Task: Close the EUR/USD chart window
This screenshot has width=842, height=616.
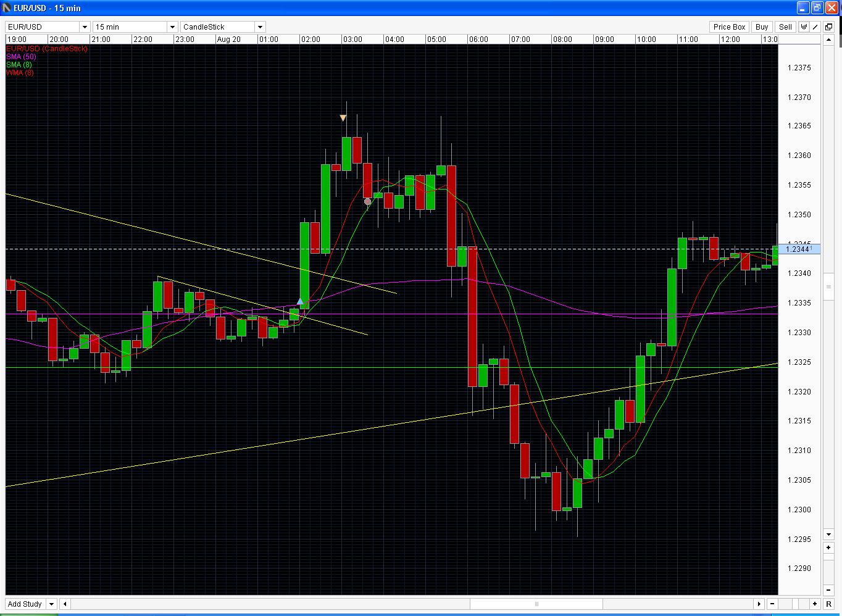Action: 832,8
